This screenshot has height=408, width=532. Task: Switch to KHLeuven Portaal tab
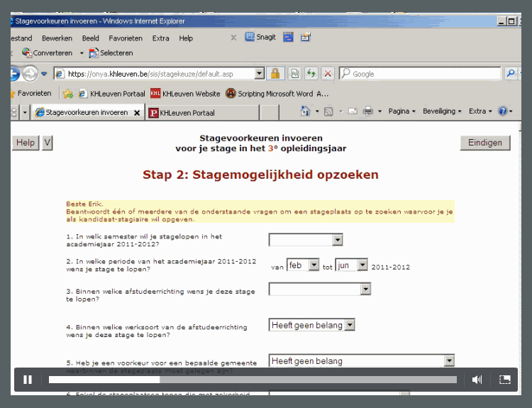(203, 113)
